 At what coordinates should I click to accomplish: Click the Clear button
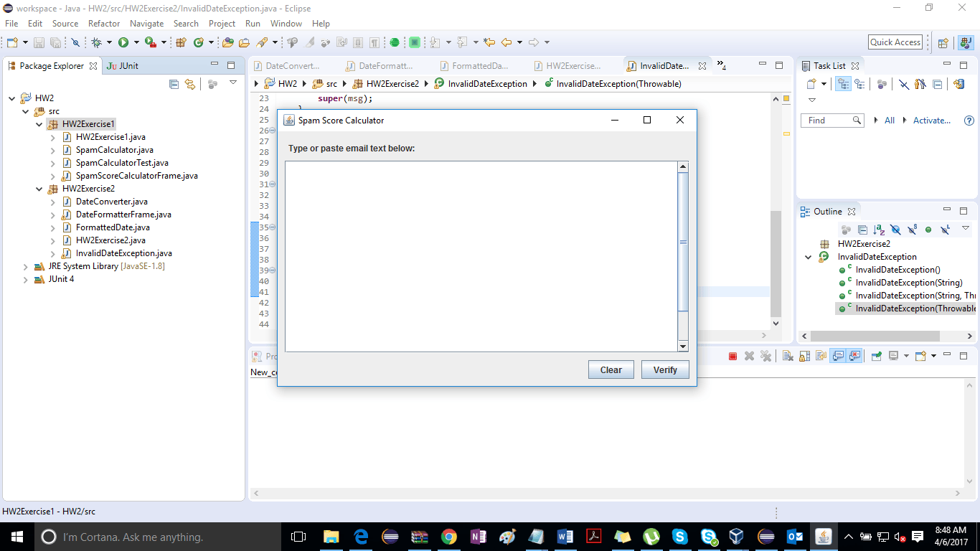(611, 369)
